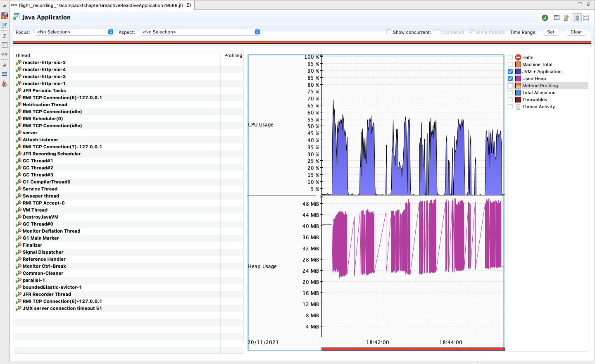The image size is (595, 364).
Task: Select the JFR Periodic Tasks thread row
Action: (129, 90)
